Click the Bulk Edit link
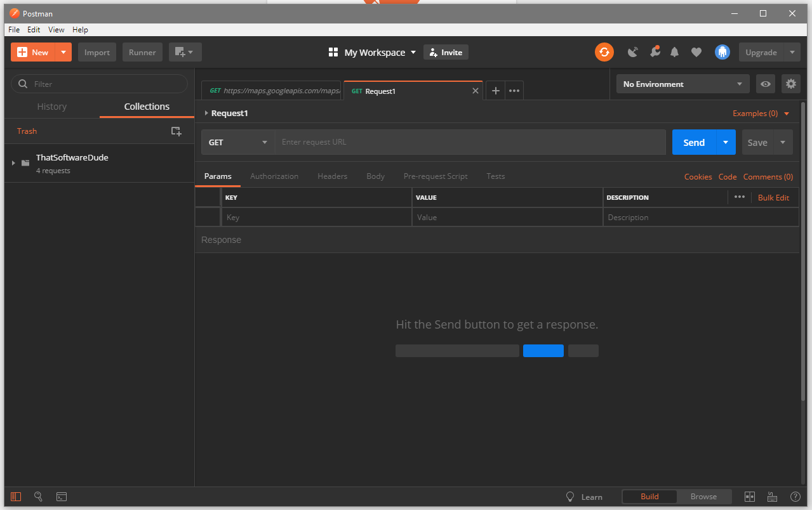Image resolution: width=812 pixels, height=510 pixels. point(773,197)
